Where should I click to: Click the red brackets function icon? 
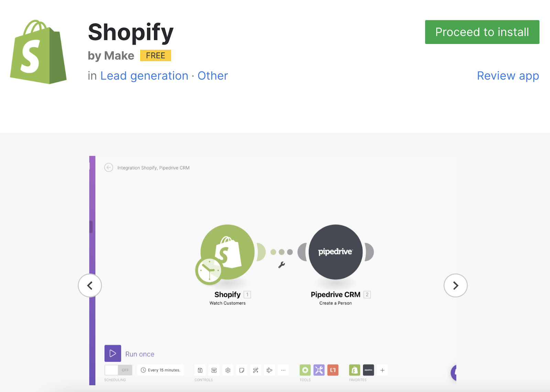(333, 370)
